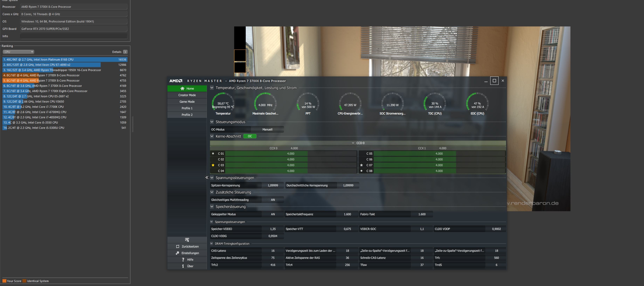The height and width of the screenshot is (286, 644).
Task: Switch to Game Mode
Action: pos(187,102)
